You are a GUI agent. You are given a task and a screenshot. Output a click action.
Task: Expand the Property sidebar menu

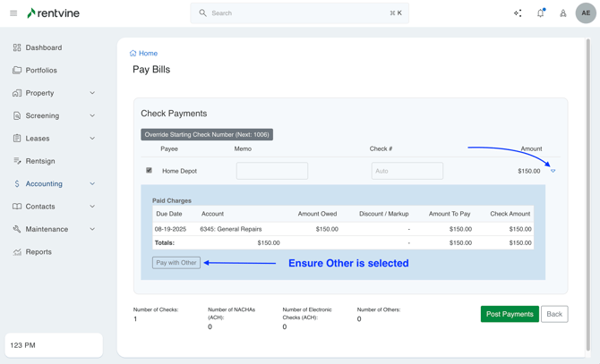(92, 93)
